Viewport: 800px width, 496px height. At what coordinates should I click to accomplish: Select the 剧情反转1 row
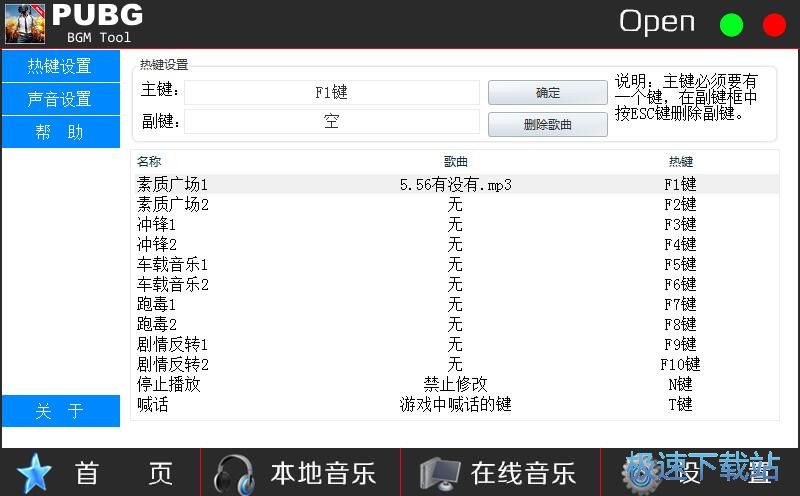(455, 344)
